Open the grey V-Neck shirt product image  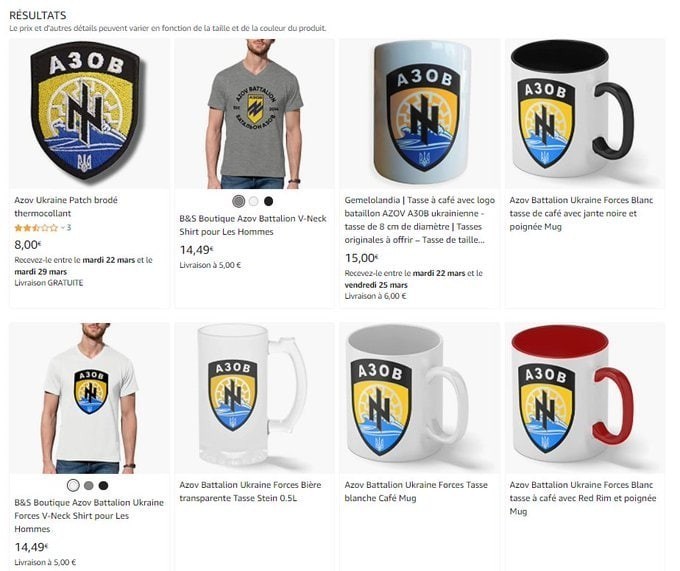(x=255, y=114)
